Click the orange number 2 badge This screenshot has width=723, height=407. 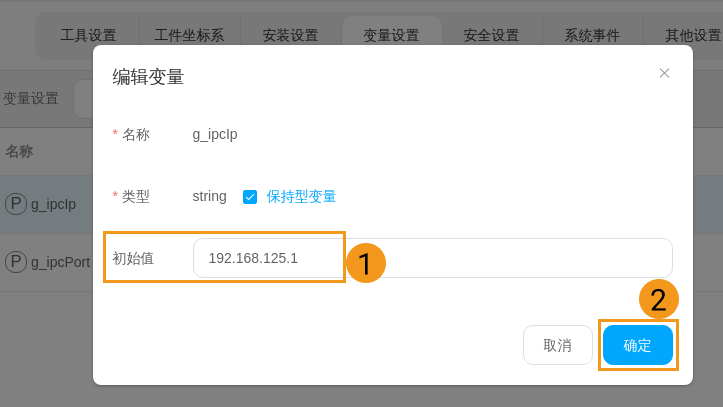pos(658,299)
